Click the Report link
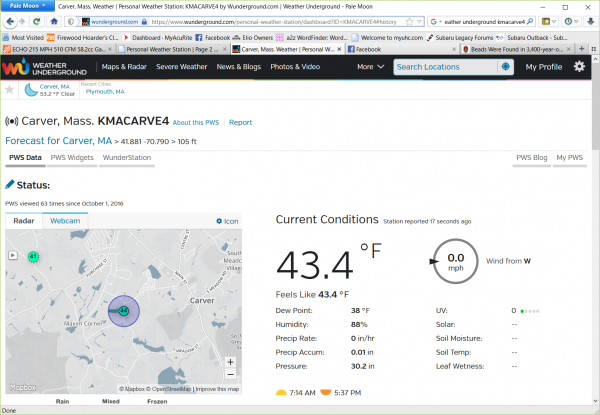Screen dimensions: 600x415 click(240, 122)
